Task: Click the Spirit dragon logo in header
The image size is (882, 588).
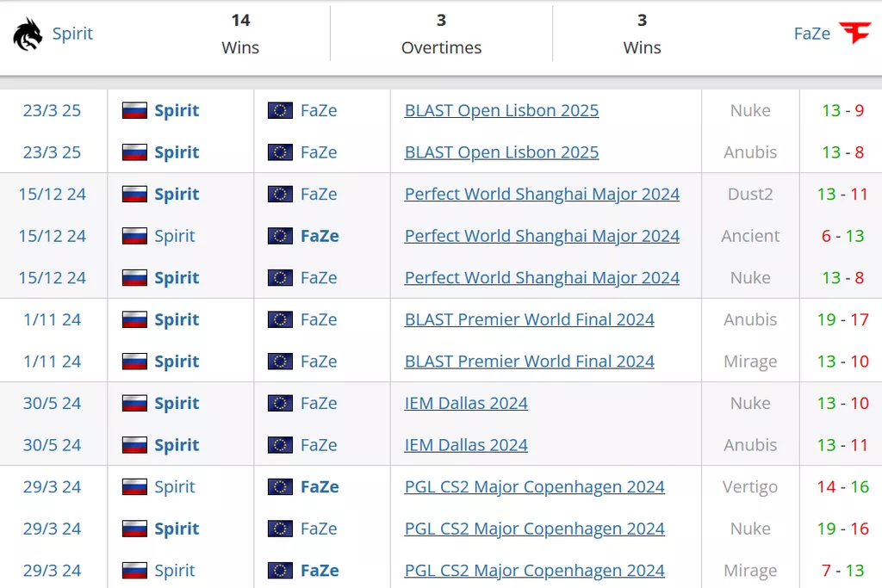Action: (28, 34)
